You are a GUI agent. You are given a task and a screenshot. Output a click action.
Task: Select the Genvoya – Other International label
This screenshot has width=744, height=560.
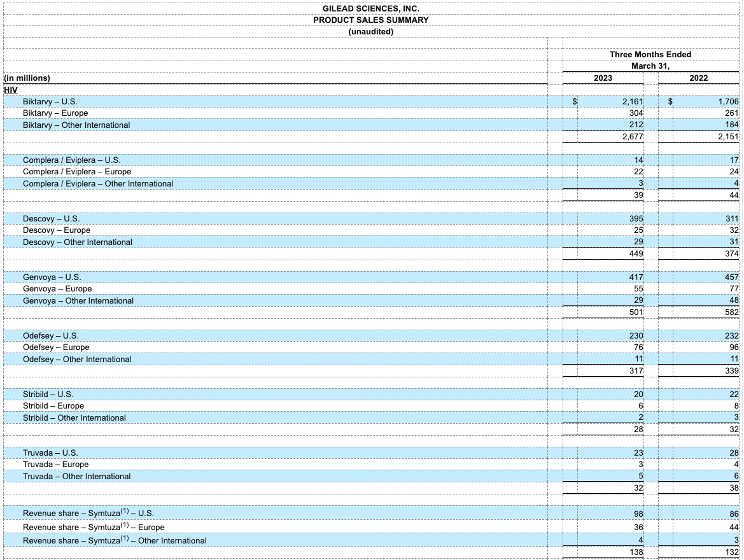pyautogui.click(x=78, y=301)
